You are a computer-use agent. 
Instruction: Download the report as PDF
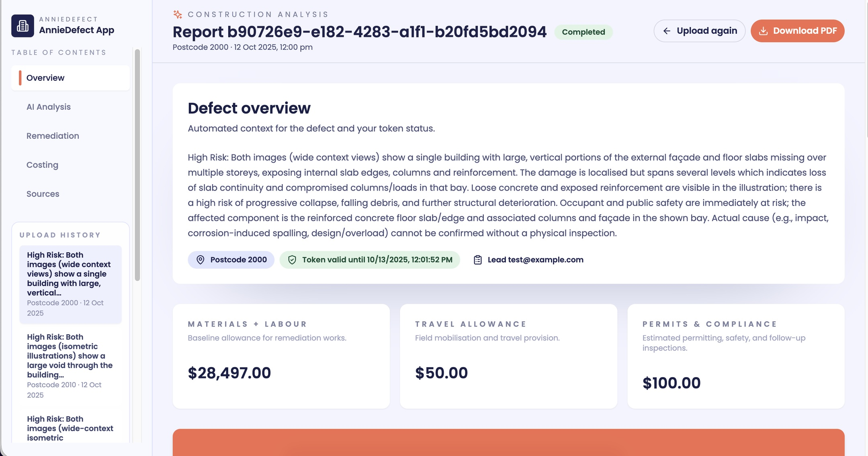[x=797, y=31]
